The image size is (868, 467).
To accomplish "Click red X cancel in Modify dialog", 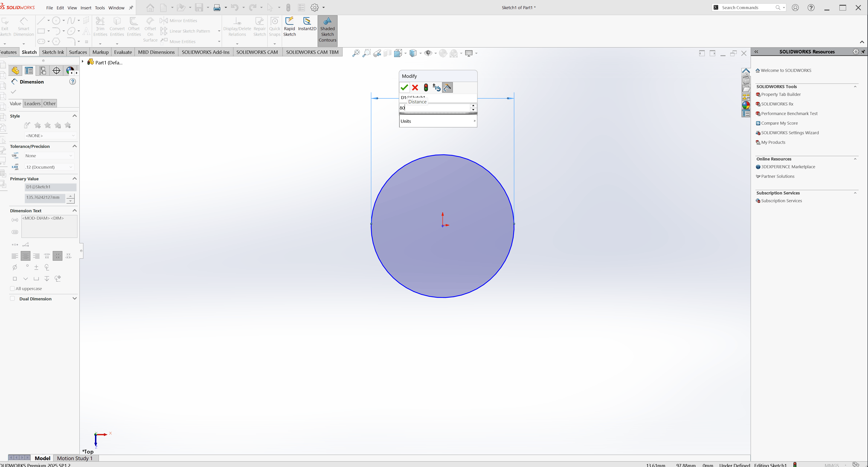I will click(415, 88).
